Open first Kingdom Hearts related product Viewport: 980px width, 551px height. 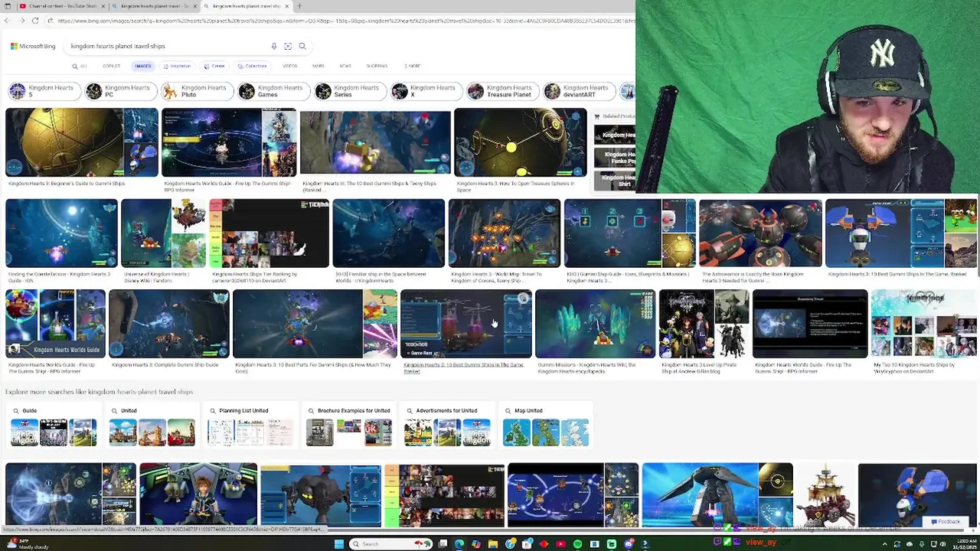click(615, 135)
